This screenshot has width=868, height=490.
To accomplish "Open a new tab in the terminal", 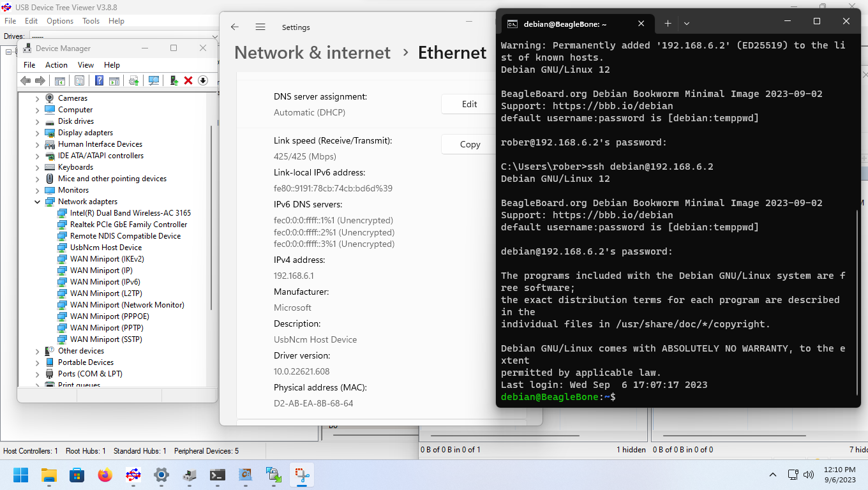I will (x=668, y=24).
